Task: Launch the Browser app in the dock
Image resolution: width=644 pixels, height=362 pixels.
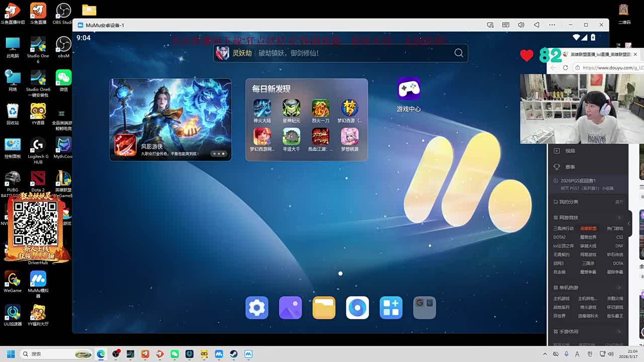Action: point(357,308)
